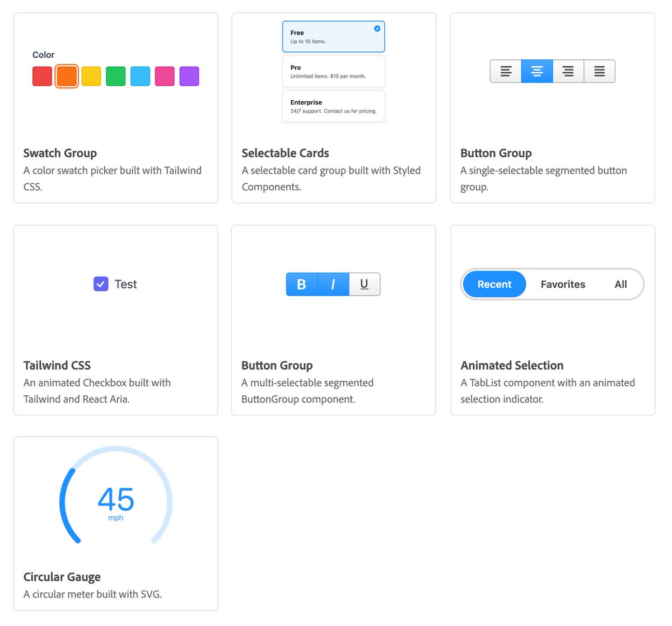Toggle the Italic I button
This screenshot has width=672, height=626.
point(333,284)
